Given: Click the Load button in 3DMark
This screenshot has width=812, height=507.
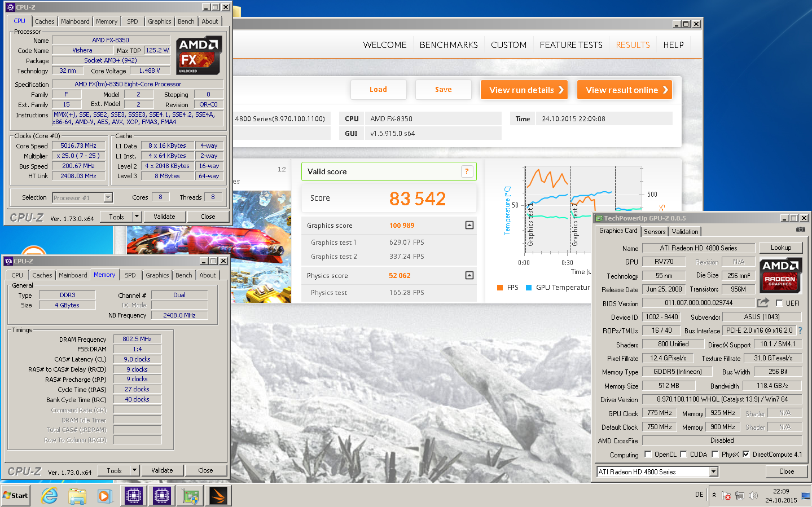Looking at the screenshot, I should click(x=378, y=90).
